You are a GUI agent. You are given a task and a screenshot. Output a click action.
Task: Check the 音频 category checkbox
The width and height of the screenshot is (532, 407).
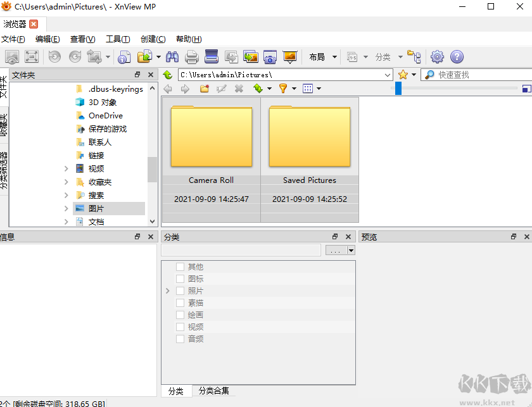(x=180, y=339)
